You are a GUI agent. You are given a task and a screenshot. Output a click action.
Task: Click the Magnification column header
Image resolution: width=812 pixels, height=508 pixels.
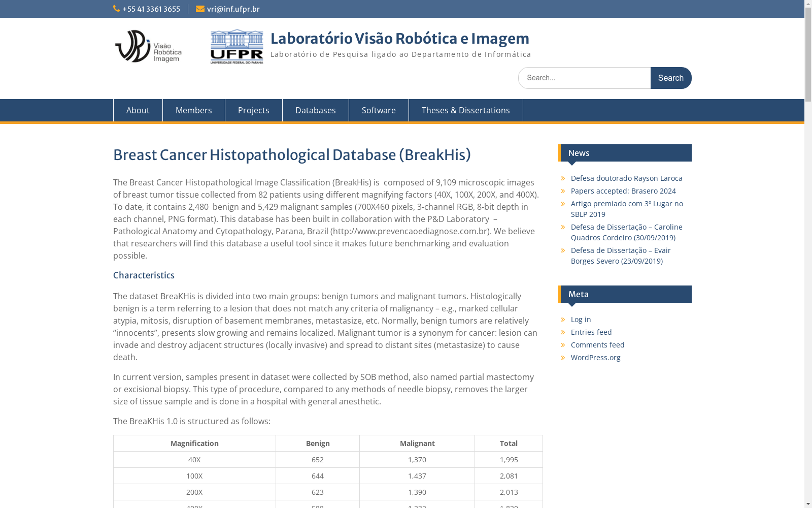tap(194, 443)
